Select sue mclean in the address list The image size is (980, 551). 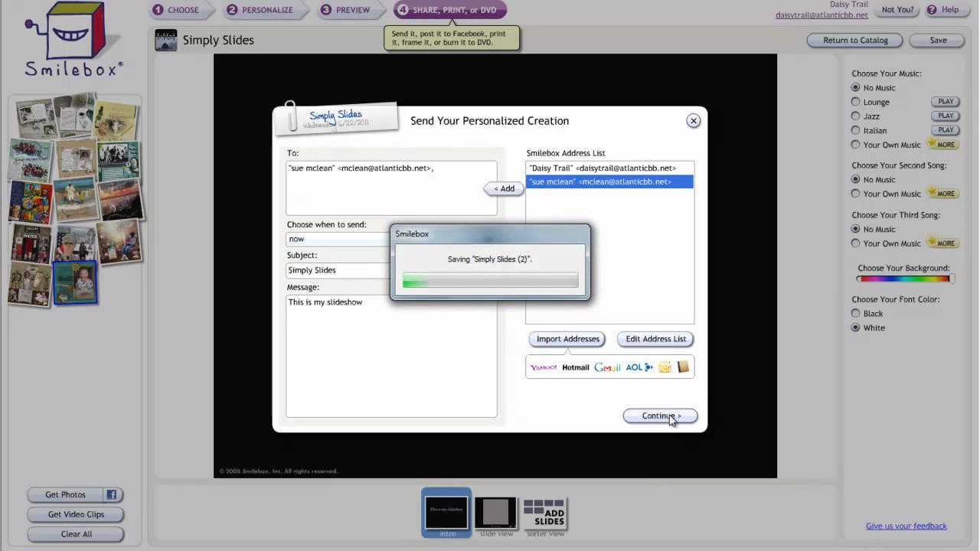(609, 182)
